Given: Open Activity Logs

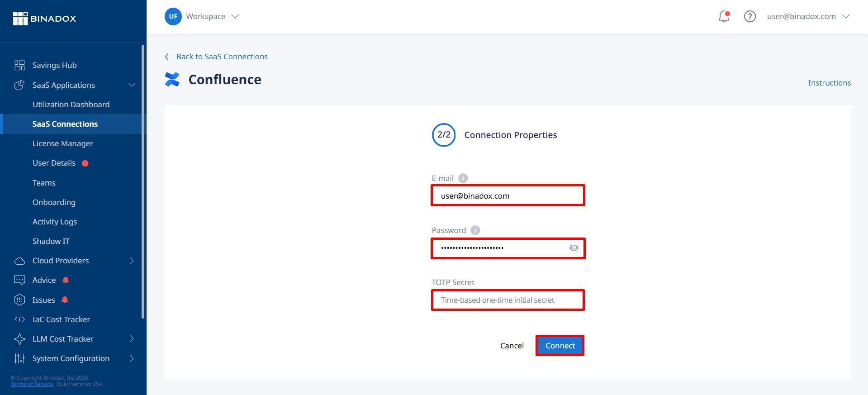Looking at the screenshot, I should point(55,222).
